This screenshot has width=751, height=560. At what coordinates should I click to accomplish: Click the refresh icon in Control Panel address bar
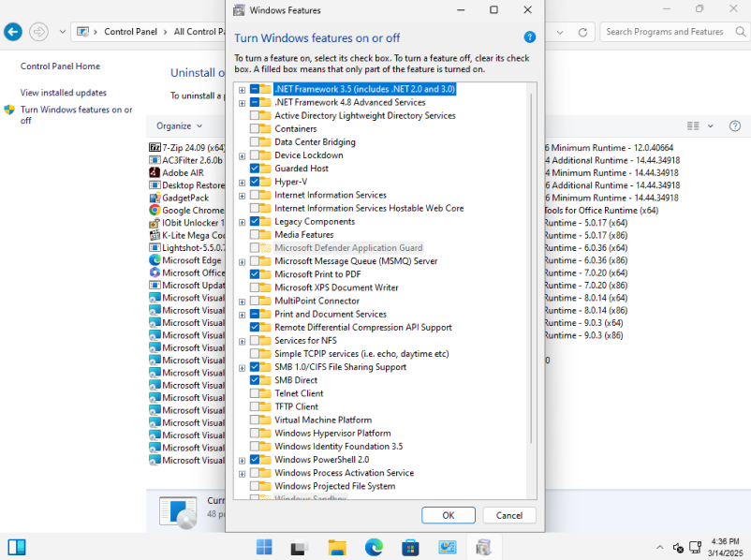click(582, 32)
